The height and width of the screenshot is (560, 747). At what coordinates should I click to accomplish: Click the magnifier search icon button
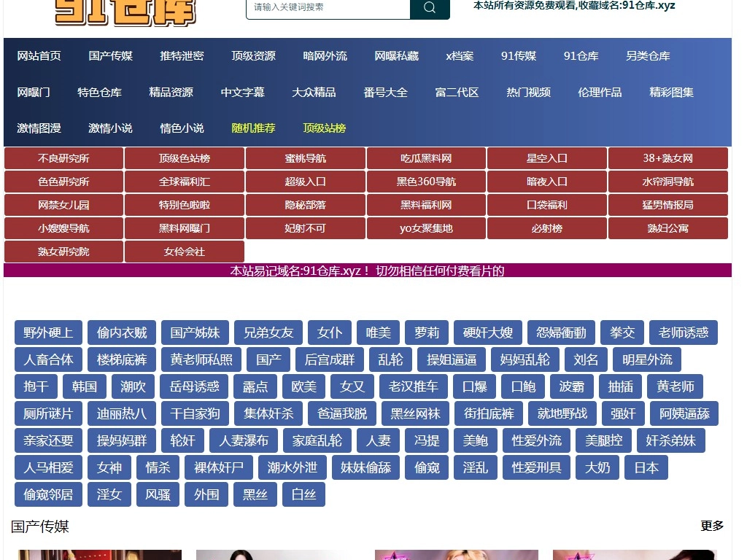[x=430, y=8]
